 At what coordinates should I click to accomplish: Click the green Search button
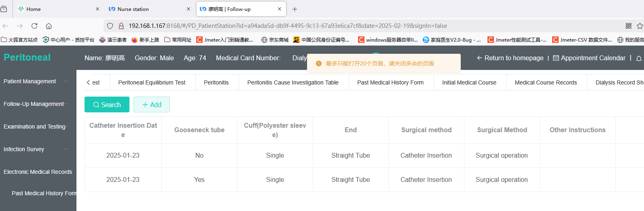click(x=107, y=105)
